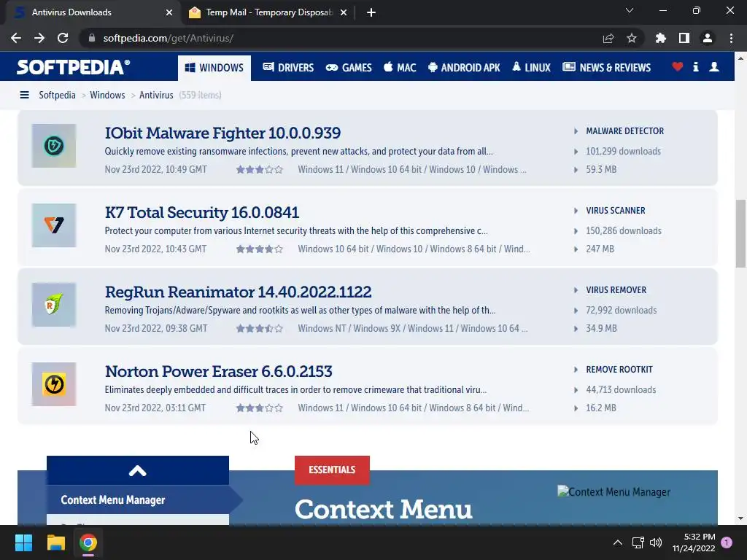
Task: Open the clock showing 5:32 PM
Action: [694, 542]
